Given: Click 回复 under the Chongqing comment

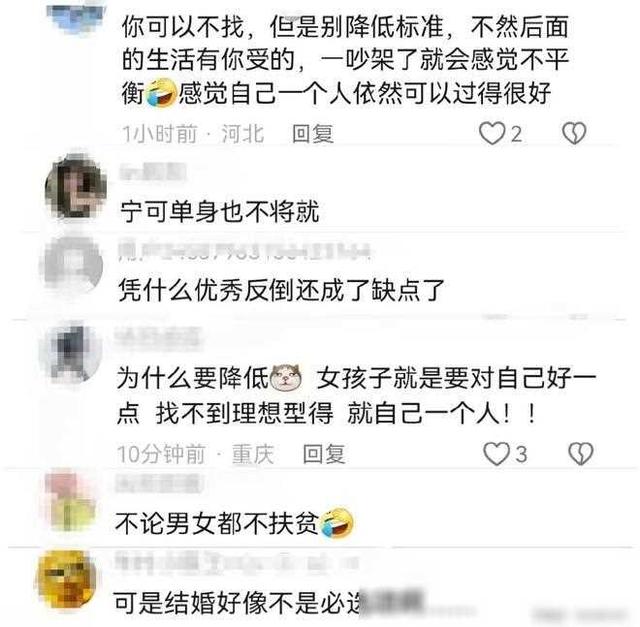Looking at the screenshot, I should click(324, 454).
